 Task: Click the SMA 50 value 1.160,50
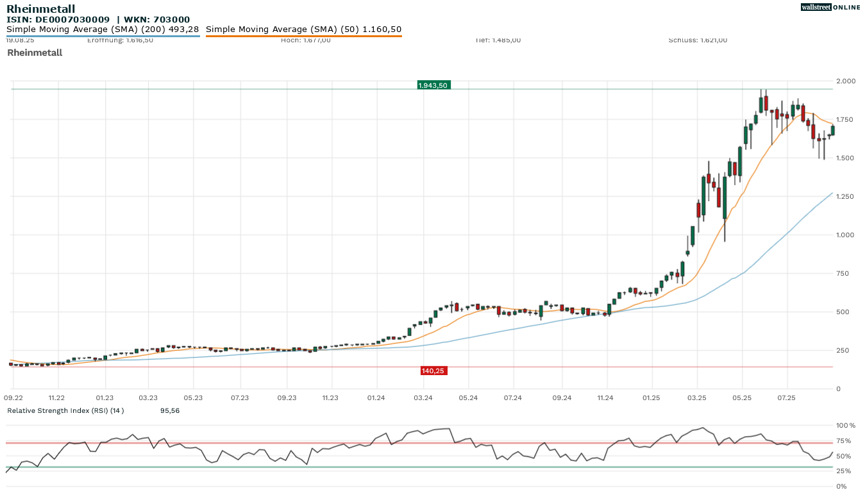[382, 29]
